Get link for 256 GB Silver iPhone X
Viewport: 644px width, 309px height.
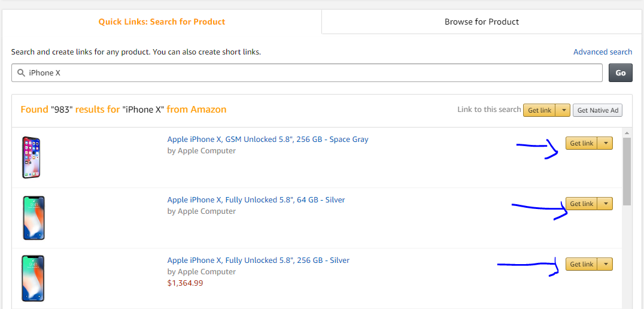[x=582, y=265]
